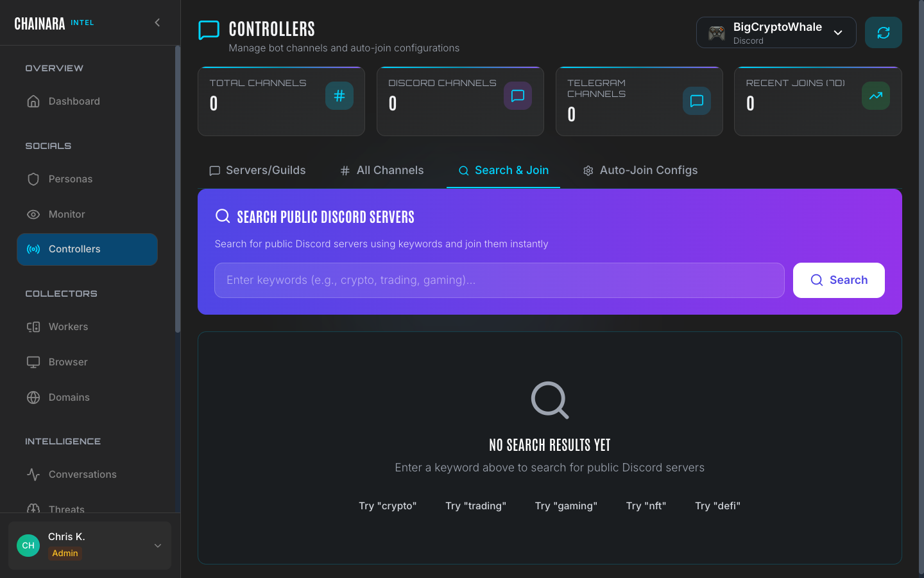Select the Search & Join tab
The image size is (924, 578).
503,170
